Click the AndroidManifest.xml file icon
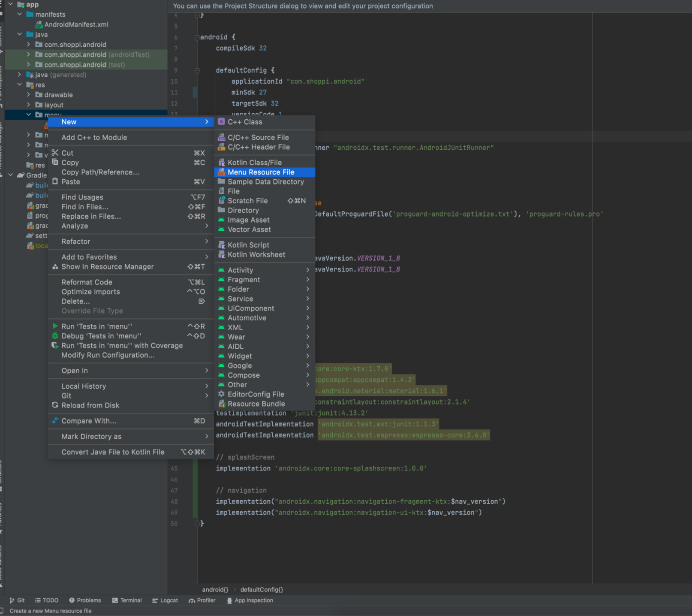The image size is (692, 616). 39,24
